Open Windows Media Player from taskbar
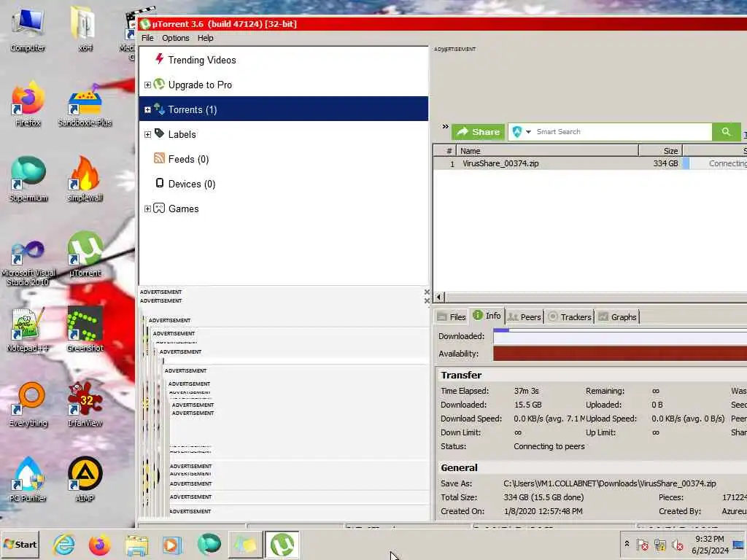 (172, 544)
